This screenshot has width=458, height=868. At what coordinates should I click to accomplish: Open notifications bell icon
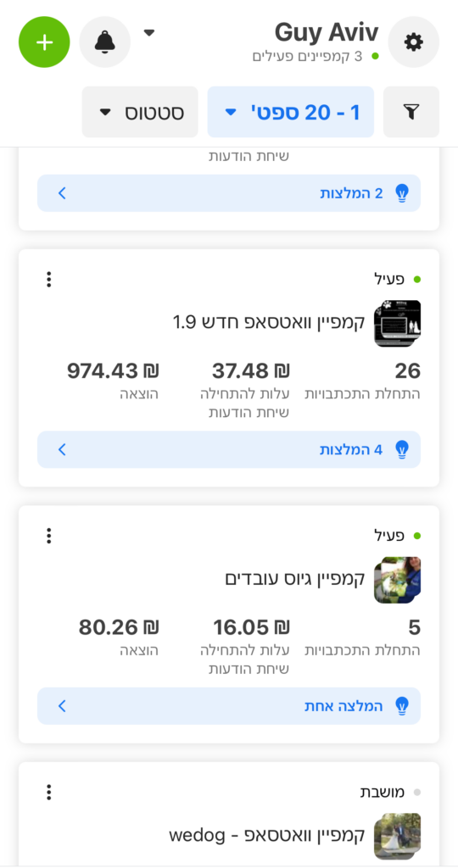(105, 42)
